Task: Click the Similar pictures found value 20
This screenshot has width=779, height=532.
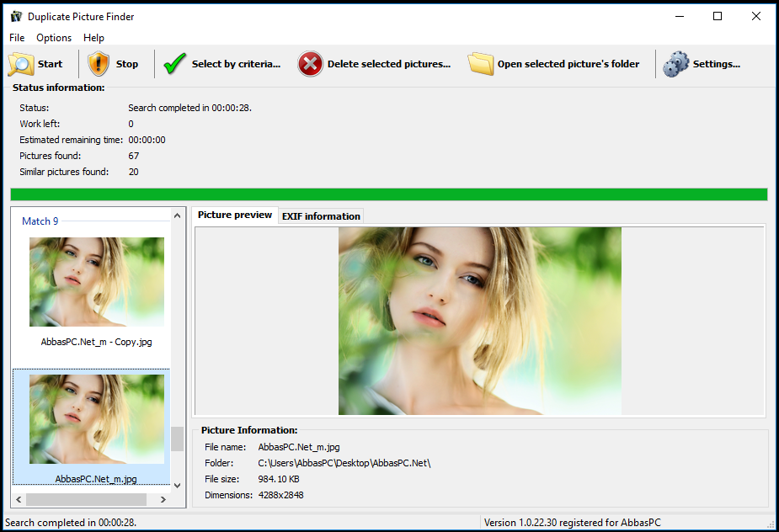Action: 134,172
